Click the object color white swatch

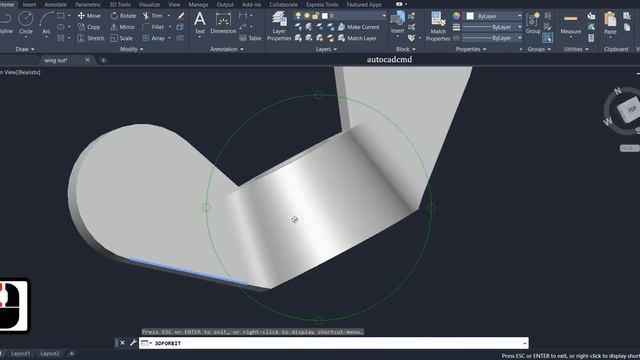click(x=470, y=16)
